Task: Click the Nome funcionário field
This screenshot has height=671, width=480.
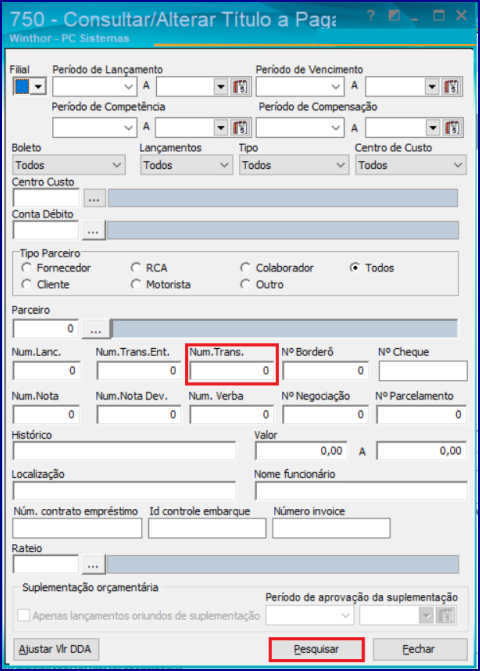Action: pyautogui.click(x=361, y=490)
